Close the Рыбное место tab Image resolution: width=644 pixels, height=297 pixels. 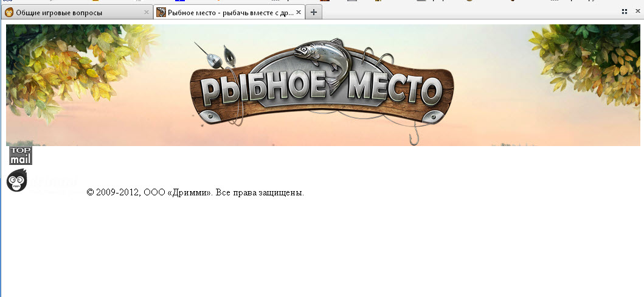(x=299, y=12)
